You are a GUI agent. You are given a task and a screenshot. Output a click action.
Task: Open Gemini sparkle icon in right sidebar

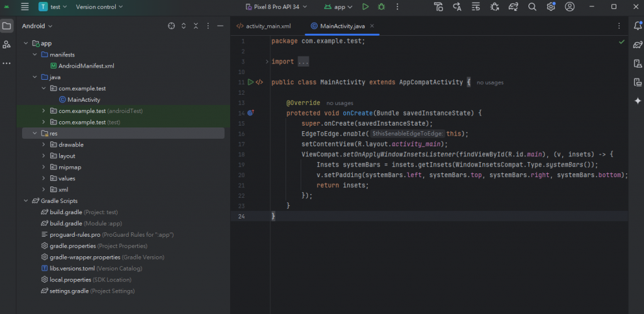pos(637,100)
